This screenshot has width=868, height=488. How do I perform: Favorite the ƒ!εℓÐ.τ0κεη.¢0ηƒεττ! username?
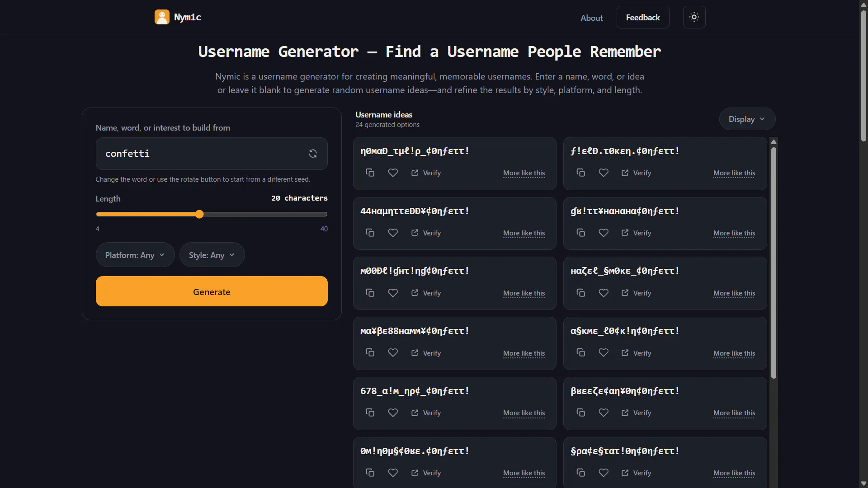[604, 173]
